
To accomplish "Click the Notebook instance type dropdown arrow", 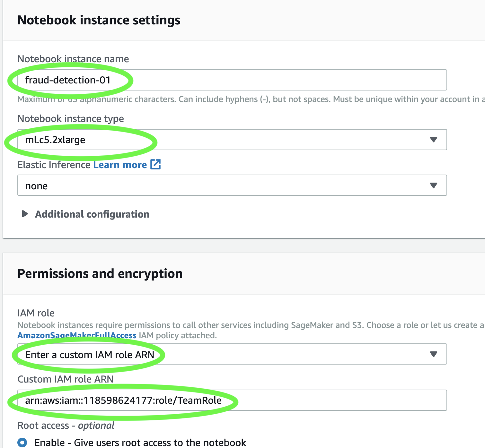I will [434, 140].
